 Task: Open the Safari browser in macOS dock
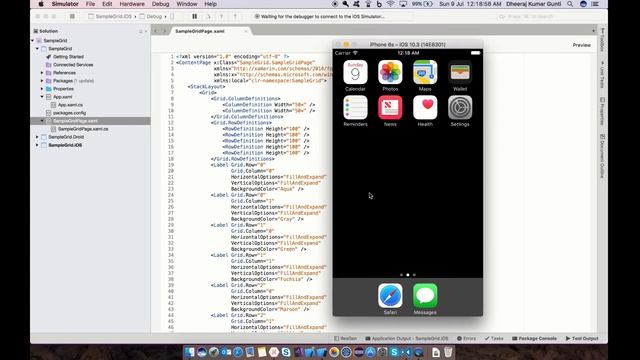pyautogui.click(x=238, y=352)
